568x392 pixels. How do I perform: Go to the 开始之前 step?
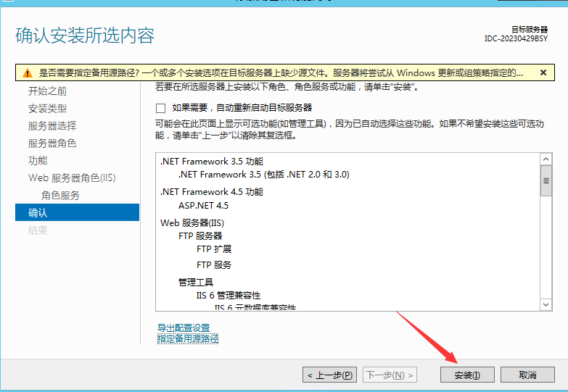(x=47, y=91)
